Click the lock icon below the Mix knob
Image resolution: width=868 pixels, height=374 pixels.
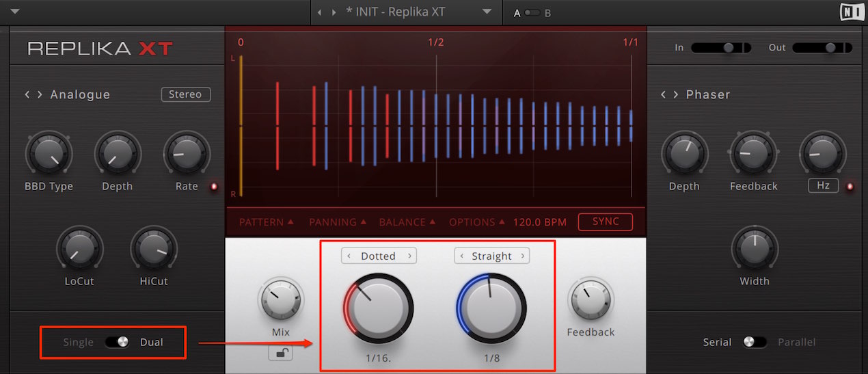pos(281,353)
